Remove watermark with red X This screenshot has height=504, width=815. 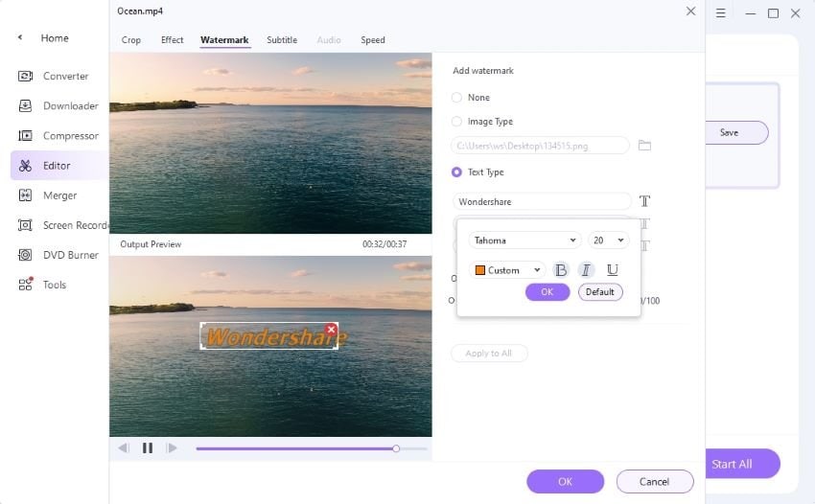click(x=331, y=329)
